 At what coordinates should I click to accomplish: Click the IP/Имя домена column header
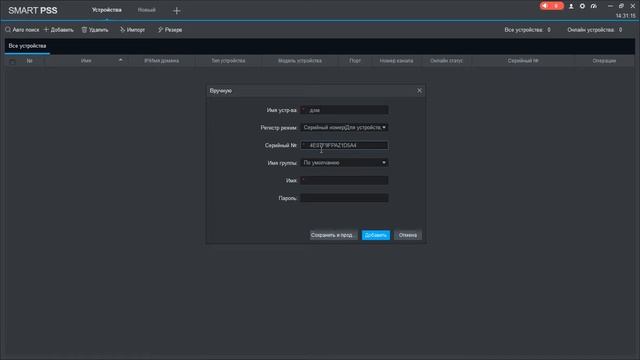point(161,61)
